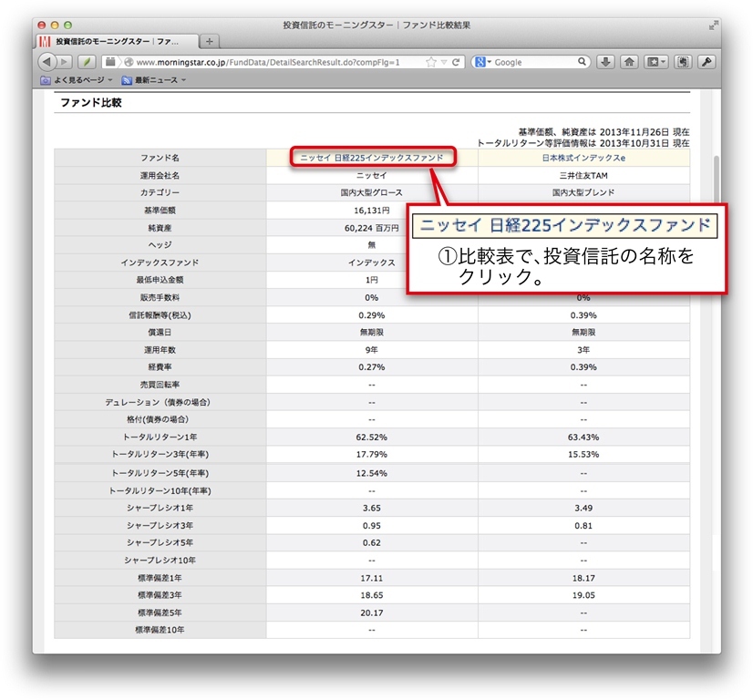Click the 3.65 Sharpe ratio value
Screen dimensions: 753x700
click(x=372, y=508)
